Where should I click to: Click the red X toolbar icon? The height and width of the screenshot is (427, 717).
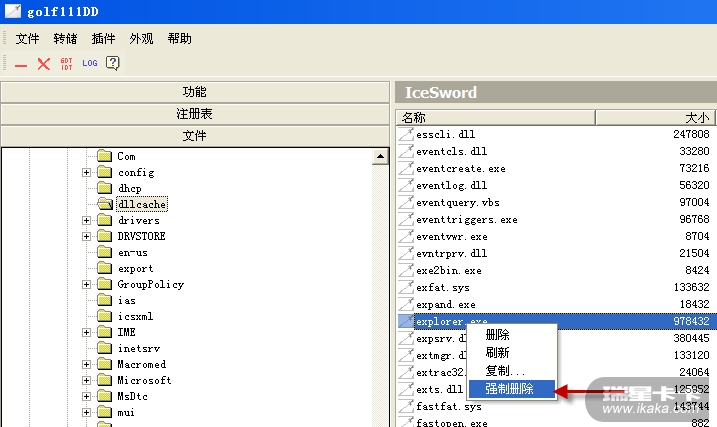click(x=43, y=64)
